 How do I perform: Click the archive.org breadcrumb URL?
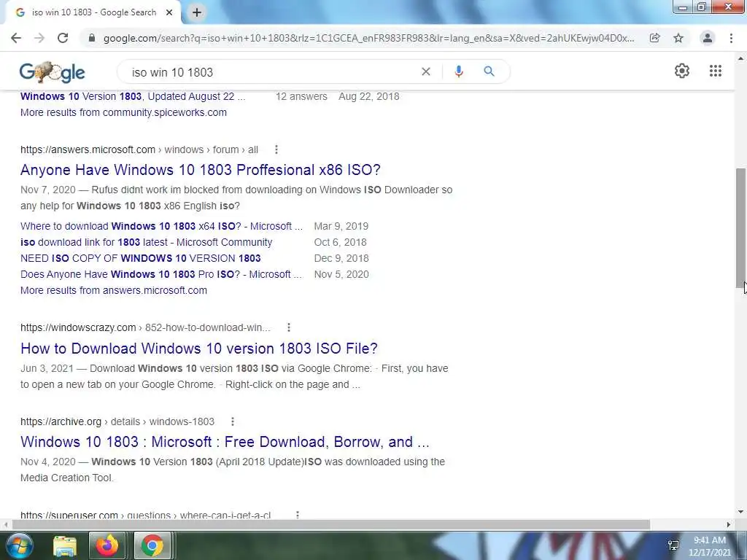point(117,421)
